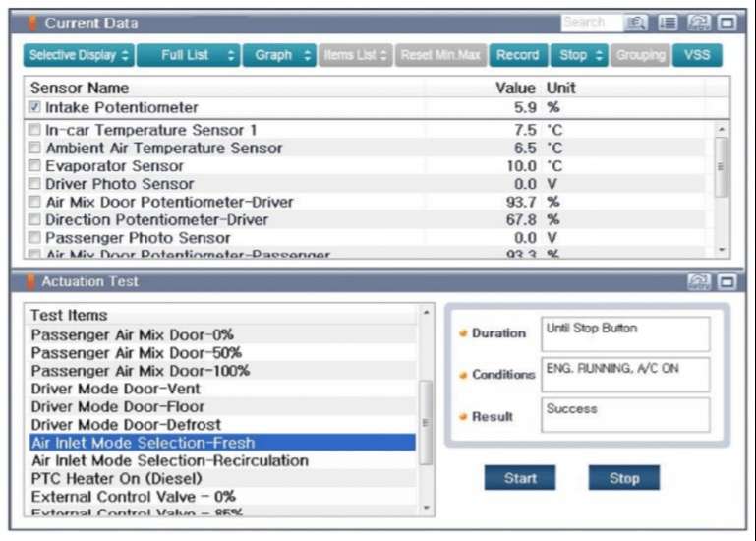Select PTC Heater On (Diesel) test item
Viewport: 756px width, 541px height.
click(x=222, y=479)
